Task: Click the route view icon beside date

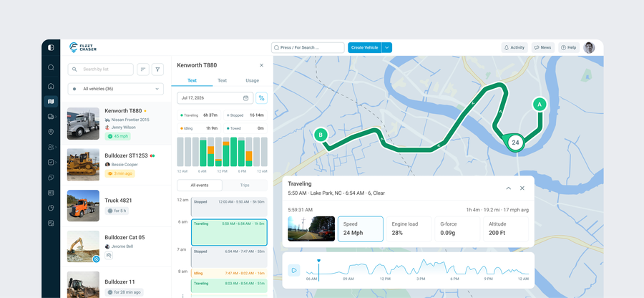Action: [x=262, y=98]
